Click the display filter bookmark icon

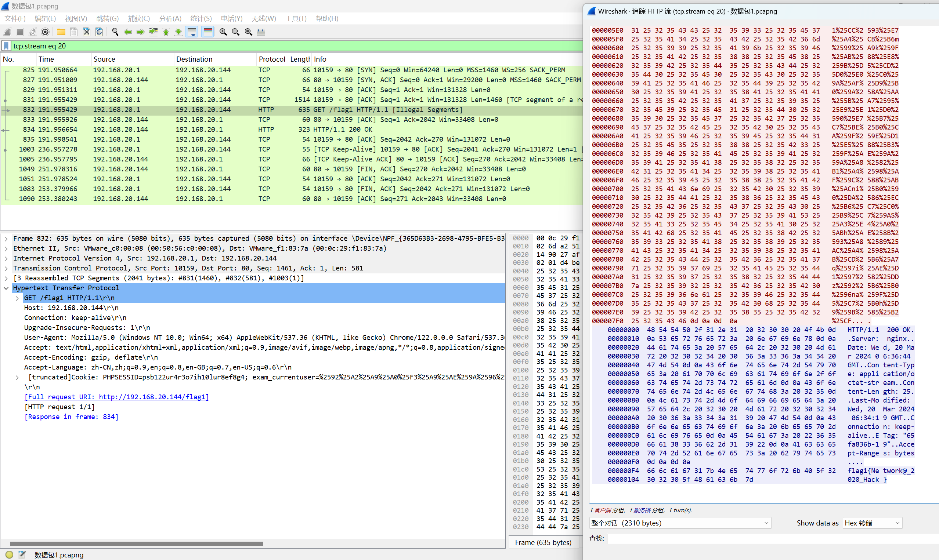(6, 46)
